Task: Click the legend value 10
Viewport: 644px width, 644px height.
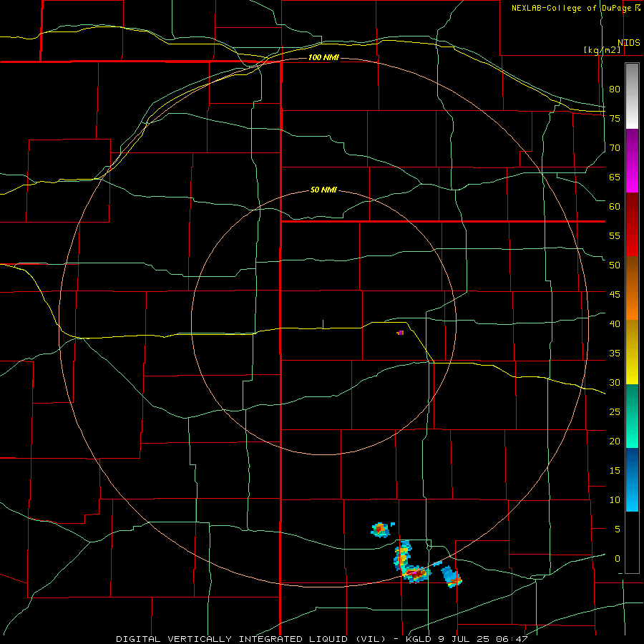Action: (x=615, y=500)
